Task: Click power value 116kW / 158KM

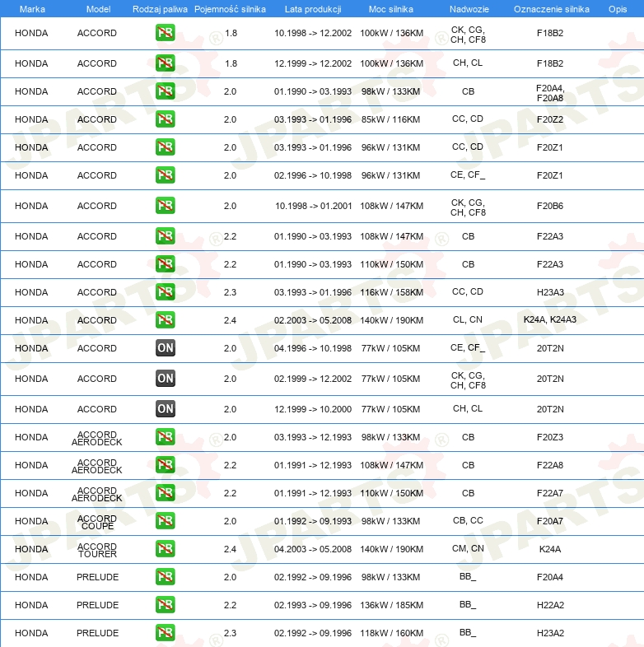Action: click(391, 292)
